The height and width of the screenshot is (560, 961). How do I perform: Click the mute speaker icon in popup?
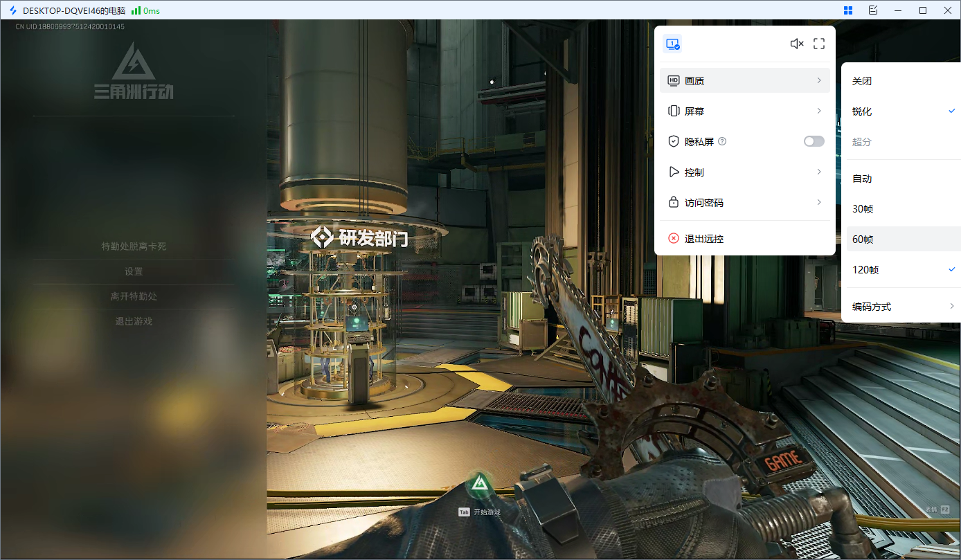click(x=796, y=44)
